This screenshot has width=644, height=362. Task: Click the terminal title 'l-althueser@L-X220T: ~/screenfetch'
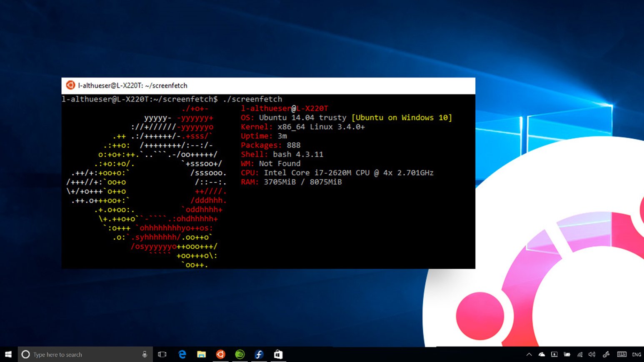[x=132, y=85]
